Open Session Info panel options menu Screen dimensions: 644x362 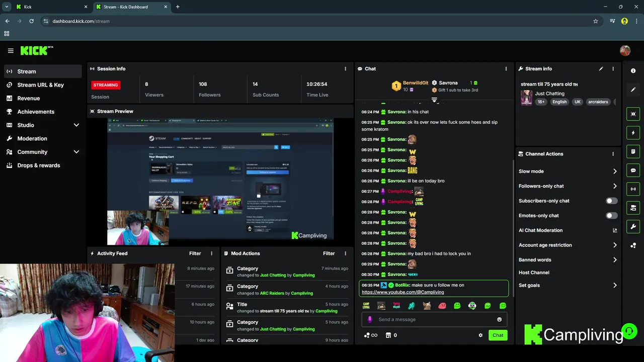(x=345, y=69)
